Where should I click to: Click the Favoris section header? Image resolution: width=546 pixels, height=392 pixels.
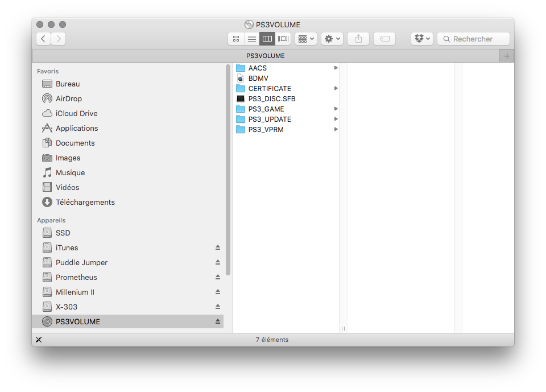pos(48,71)
